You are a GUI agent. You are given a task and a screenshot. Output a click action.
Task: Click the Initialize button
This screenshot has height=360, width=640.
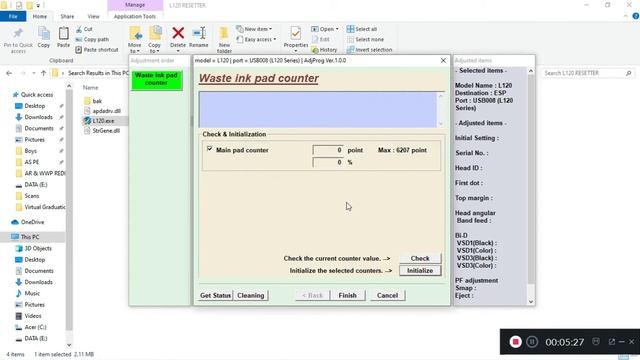(x=420, y=271)
